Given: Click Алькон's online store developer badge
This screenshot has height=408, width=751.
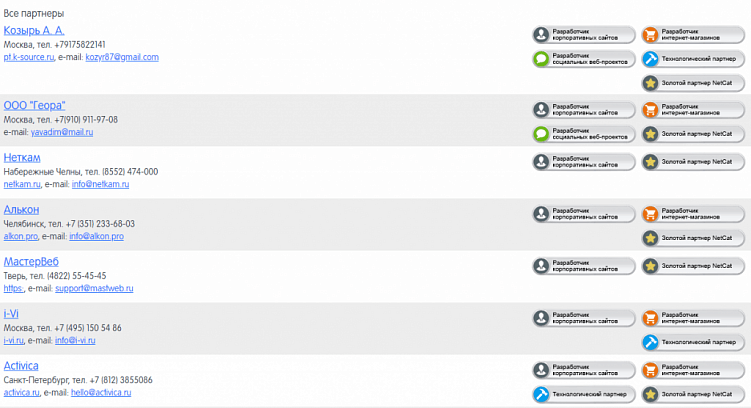Looking at the screenshot, I should [x=692, y=214].
